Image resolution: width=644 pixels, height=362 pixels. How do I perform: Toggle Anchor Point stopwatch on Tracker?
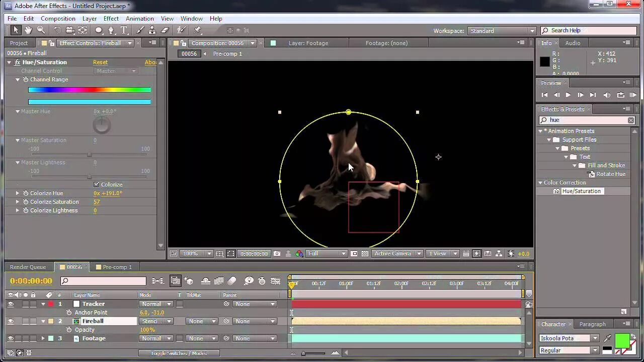pos(69,312)
